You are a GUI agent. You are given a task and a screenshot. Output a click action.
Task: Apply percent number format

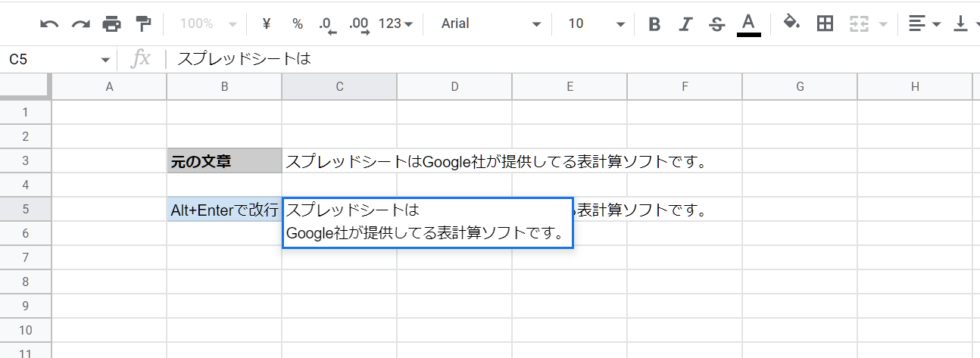coord(298,23)
